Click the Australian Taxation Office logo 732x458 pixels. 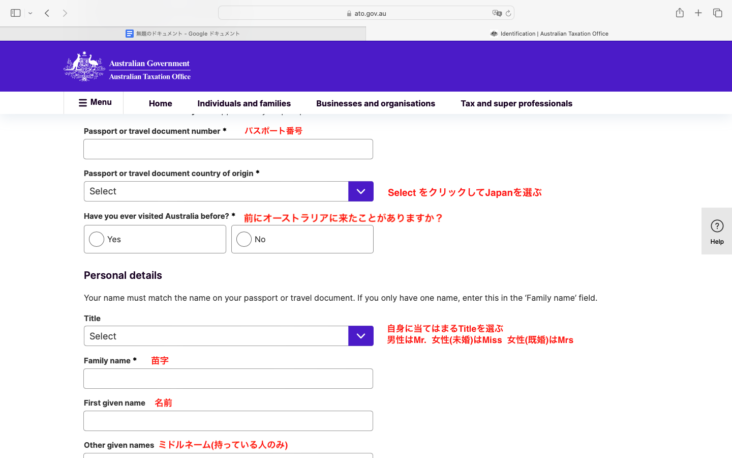tap(127, 67)
